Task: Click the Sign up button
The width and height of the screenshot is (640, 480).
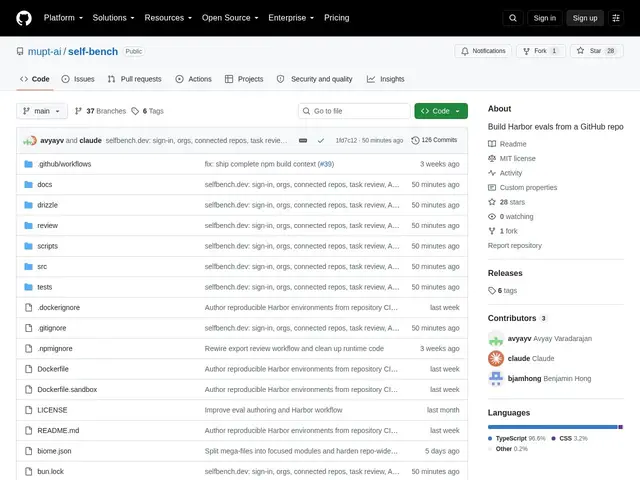Action: click(585, 18)
